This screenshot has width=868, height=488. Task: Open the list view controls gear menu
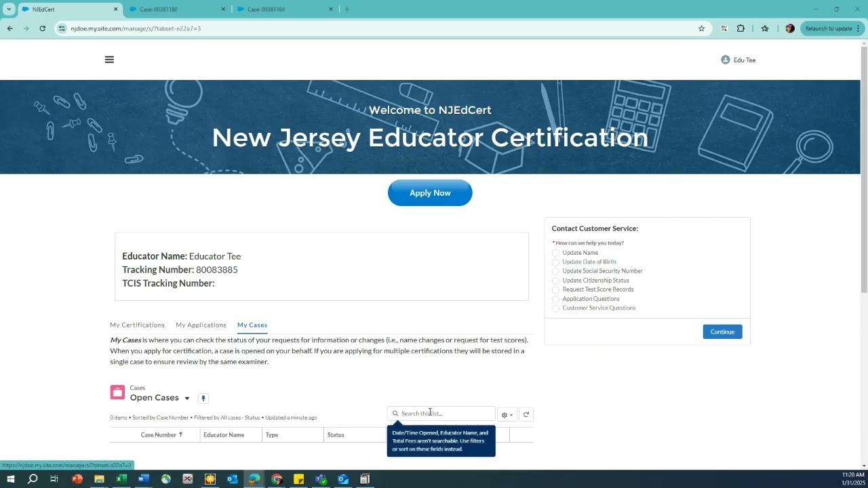pyautogui.click(x=507, y=414)
